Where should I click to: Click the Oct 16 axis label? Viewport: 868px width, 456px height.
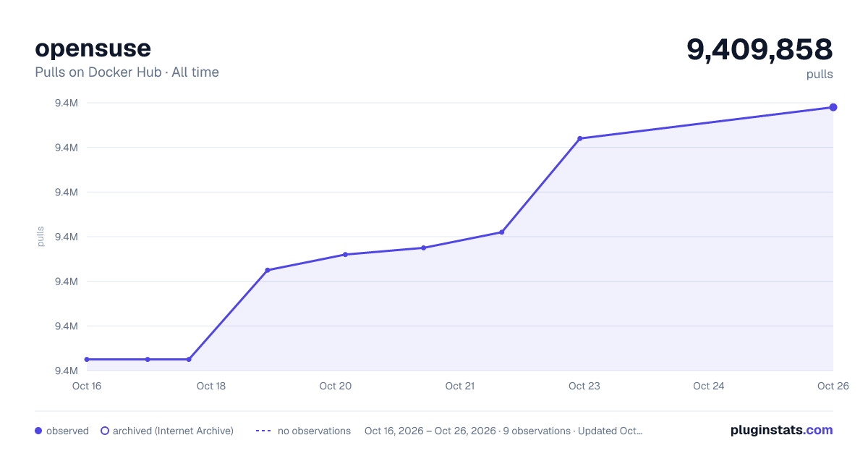click(87, 386)
